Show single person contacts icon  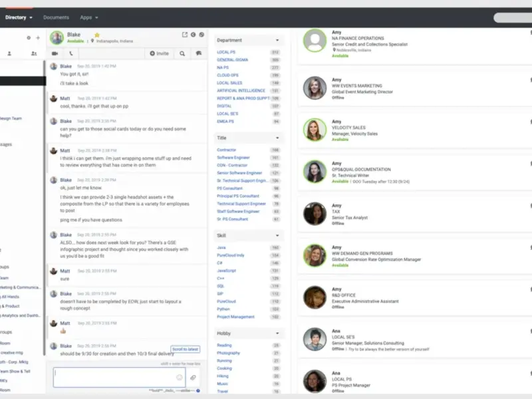pyautogui.click(x=9, y=54)
